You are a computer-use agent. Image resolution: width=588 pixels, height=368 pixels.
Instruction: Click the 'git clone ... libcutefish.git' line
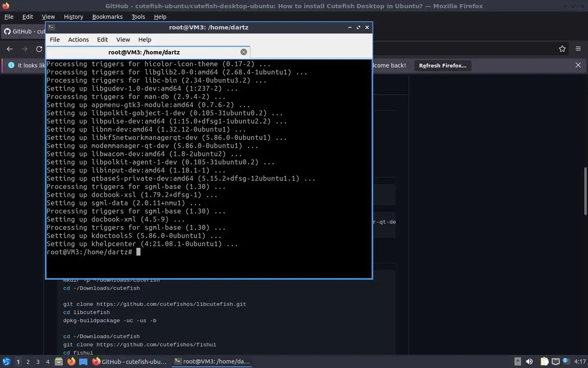pyautogui.click(x=155, y=304)
